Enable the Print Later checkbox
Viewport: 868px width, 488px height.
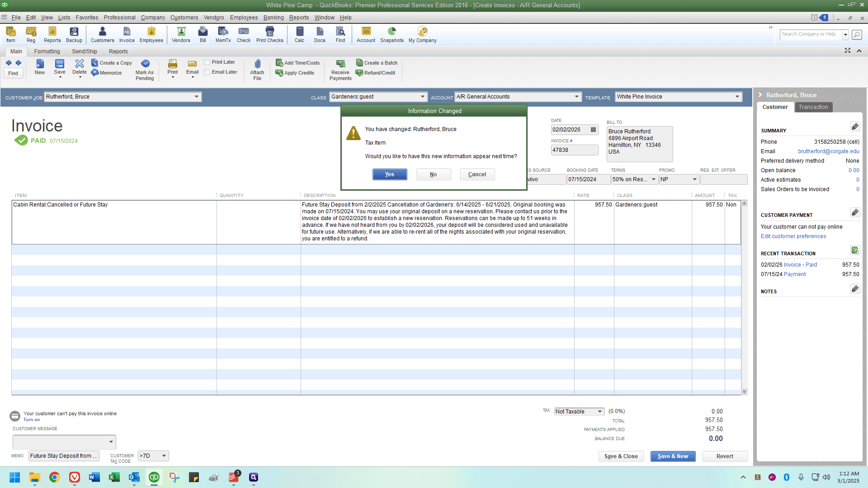(x=207, y=62)
